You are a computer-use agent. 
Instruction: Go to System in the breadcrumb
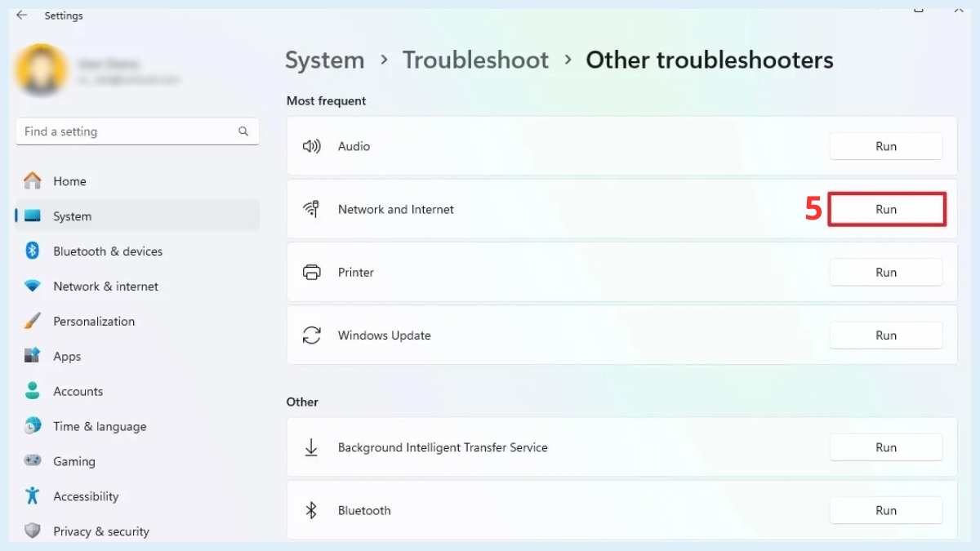(324, 60)
